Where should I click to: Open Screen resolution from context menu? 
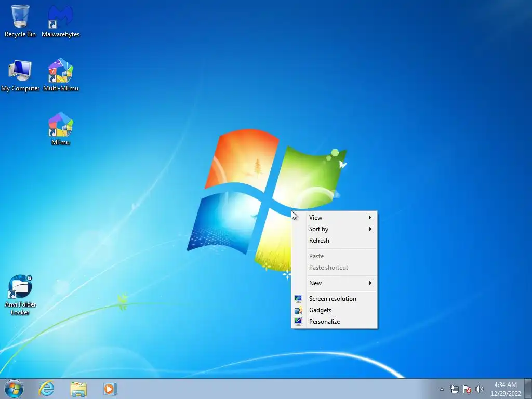point(334,299)
